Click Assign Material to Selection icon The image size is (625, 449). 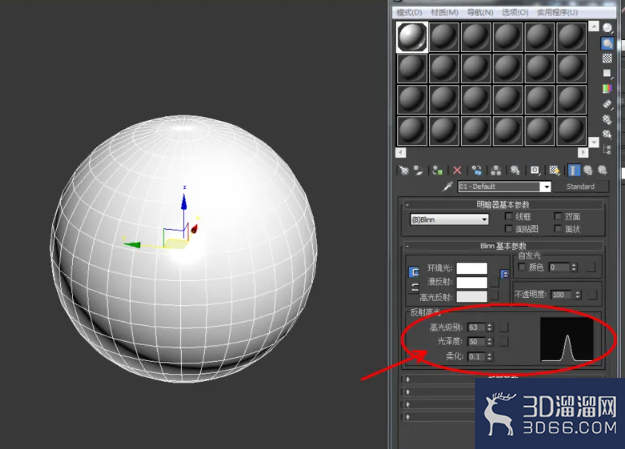(437, 171)
